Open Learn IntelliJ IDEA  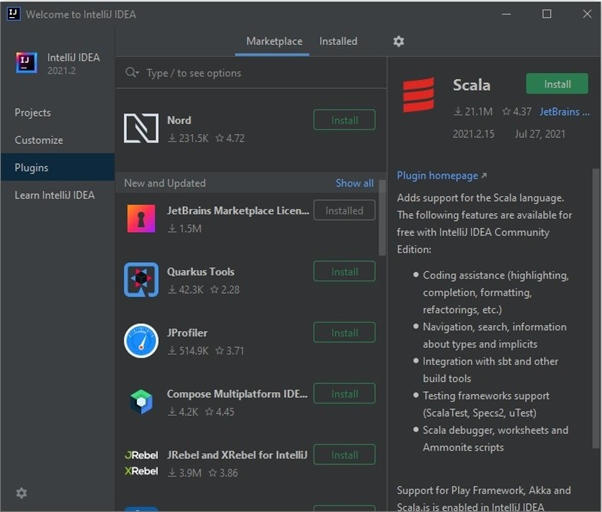58,195
